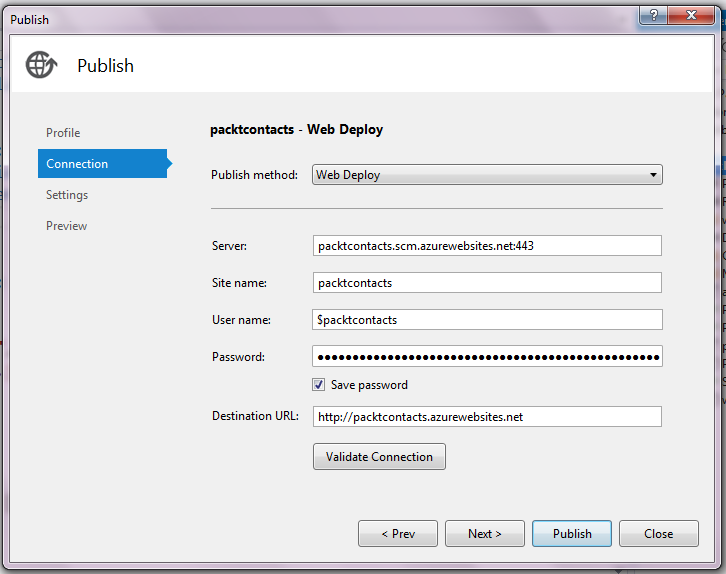The height and width of the screenshot is (574, 726).
Task: Click the Publish globe icon
Action: pos(42,65)
